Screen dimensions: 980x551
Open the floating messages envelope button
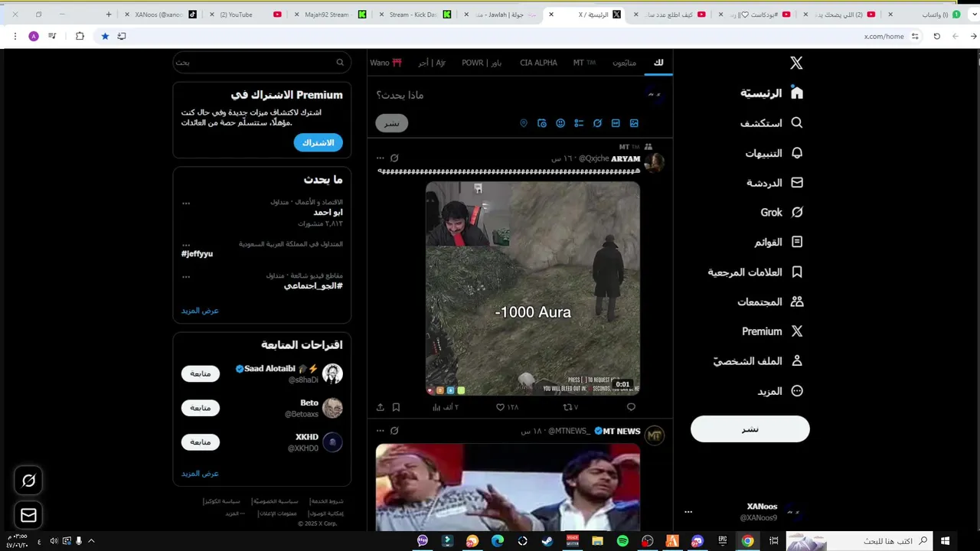(28, 515)
